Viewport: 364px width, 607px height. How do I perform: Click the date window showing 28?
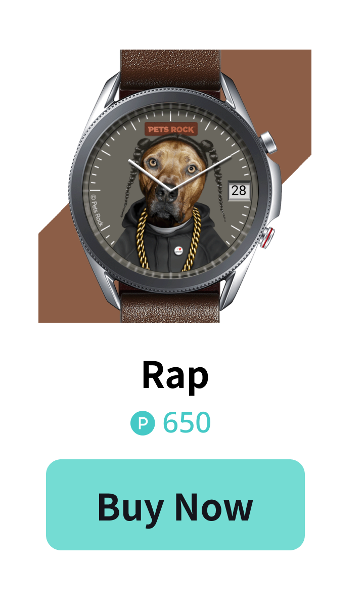click(239, 190)
